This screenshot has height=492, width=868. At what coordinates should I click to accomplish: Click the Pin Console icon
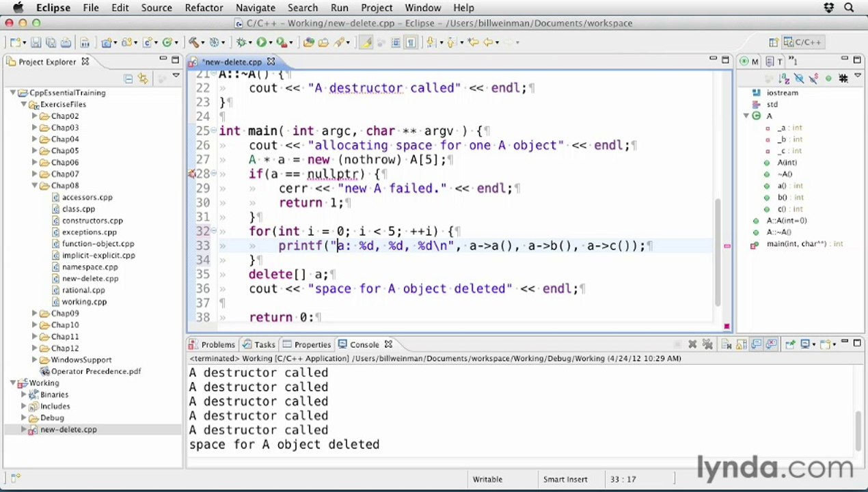(790, 344)
